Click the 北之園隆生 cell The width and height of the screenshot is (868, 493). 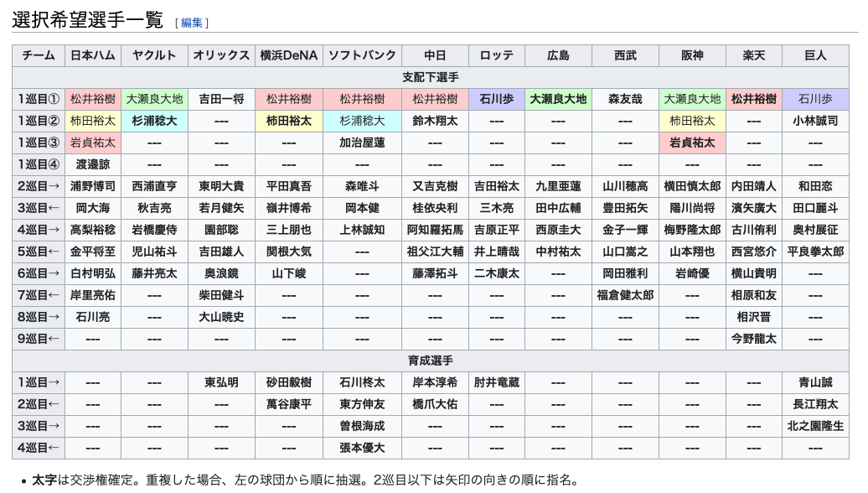click(x=815, y=426)
